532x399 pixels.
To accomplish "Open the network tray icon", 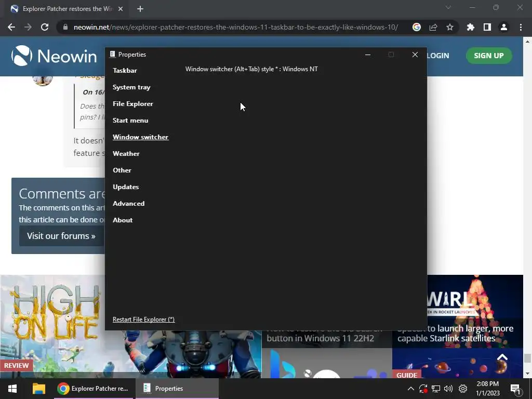I will [x=436, y=389].
